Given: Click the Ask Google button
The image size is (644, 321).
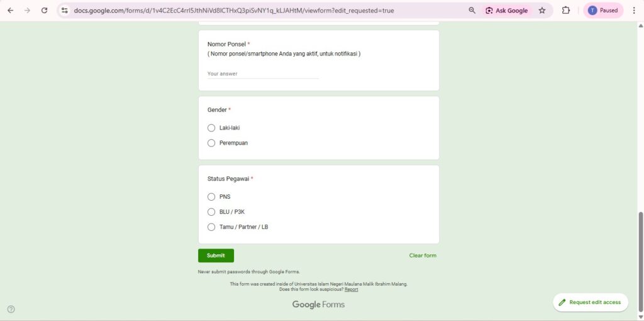Looking at the screenshot, I should tap(507, 10).
